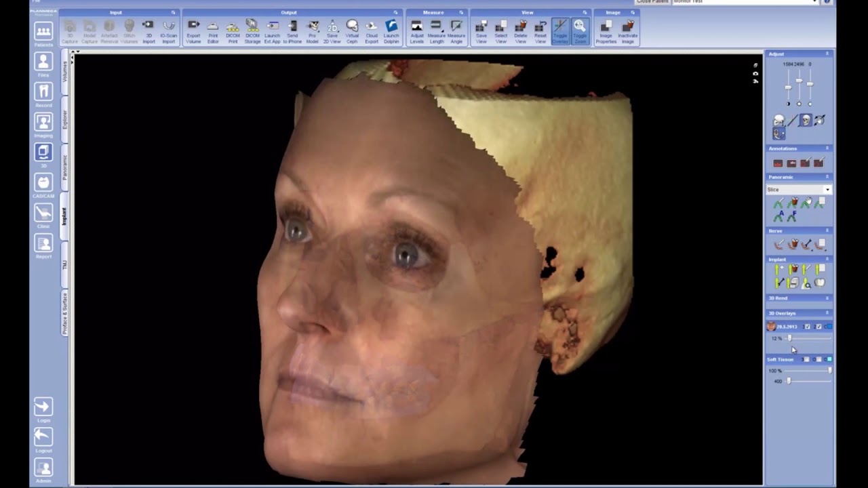Viewport: 868px width, 488px height.
Task: Click the expand icon on the Input group header
Action: pos(173,12)
